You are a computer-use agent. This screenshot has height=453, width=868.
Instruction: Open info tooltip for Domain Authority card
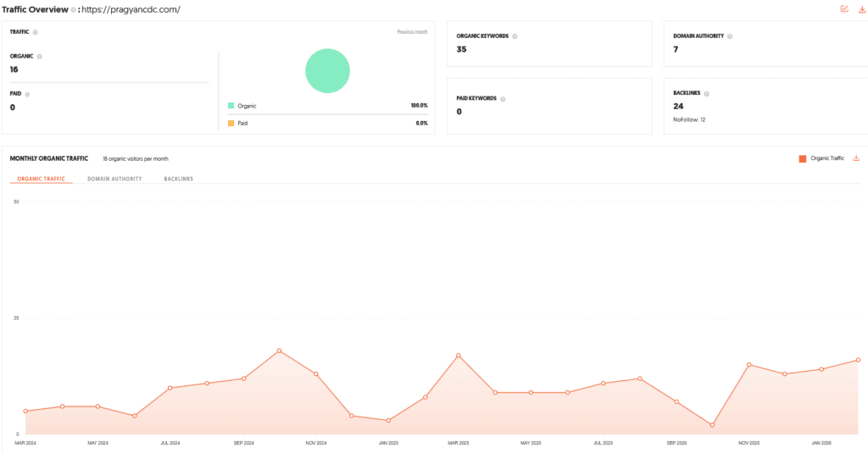(x=729, y=36)
